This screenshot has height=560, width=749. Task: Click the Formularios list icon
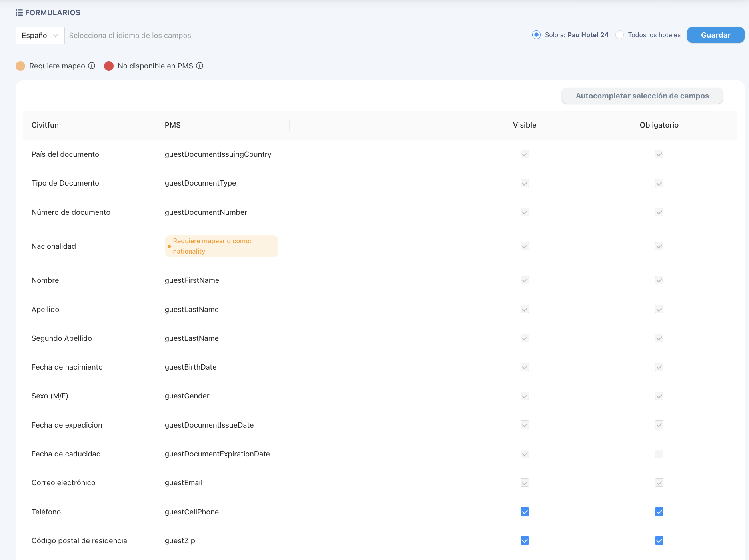point(19,13)
